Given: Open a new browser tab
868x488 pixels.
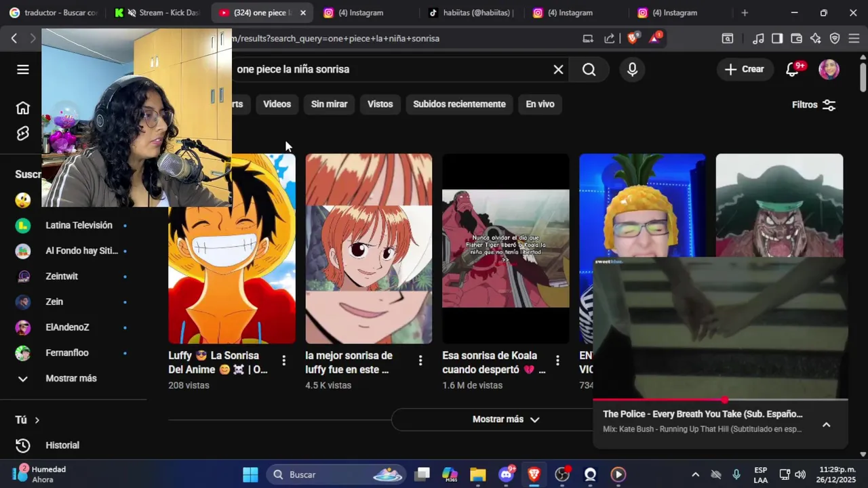Looking at the screenshot, I should click(745, 13).
